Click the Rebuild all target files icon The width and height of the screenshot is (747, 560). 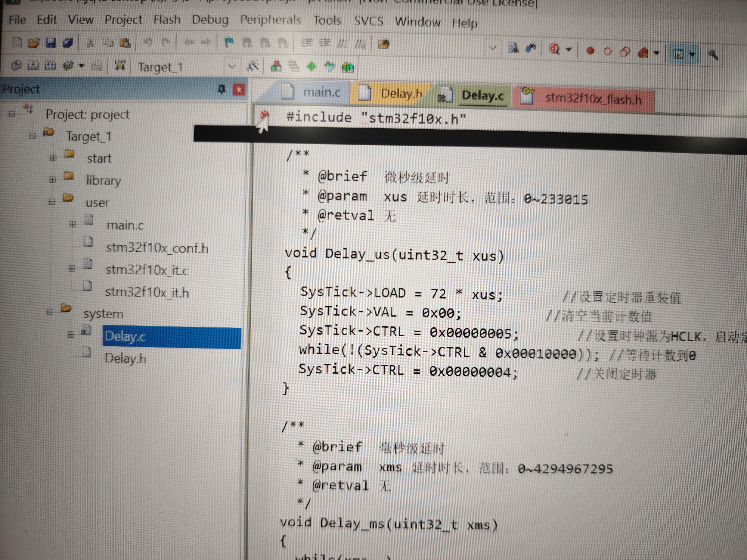[50, 65]
